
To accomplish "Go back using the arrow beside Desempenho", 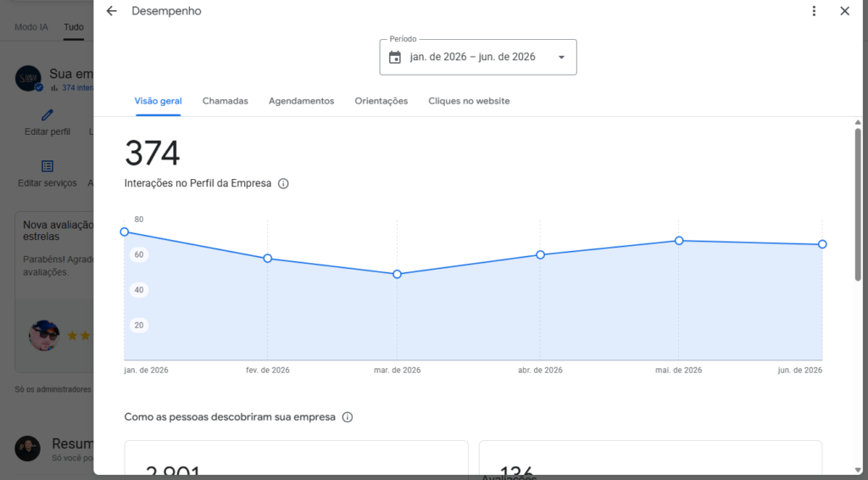I will [x=112, y=11].
